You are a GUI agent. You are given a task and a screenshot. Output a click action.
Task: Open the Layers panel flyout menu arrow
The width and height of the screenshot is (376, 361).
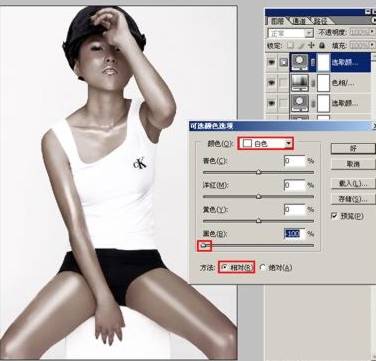(373, 20)
